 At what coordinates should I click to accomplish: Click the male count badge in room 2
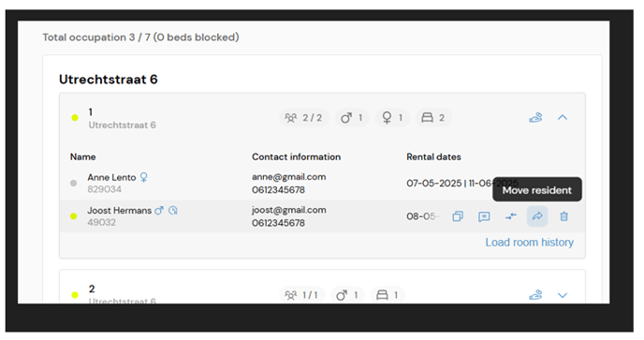point(347,295)
